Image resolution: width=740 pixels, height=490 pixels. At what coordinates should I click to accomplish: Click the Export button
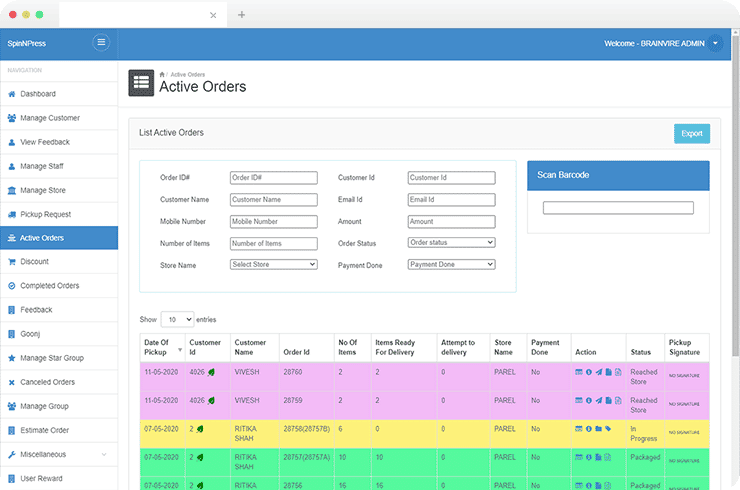(x=692, y=134)
